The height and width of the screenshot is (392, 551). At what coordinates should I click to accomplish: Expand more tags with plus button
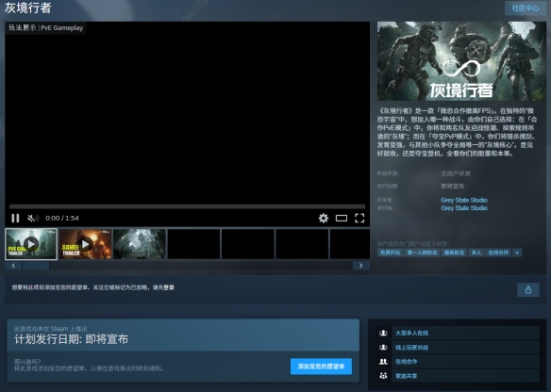[517, 253]
